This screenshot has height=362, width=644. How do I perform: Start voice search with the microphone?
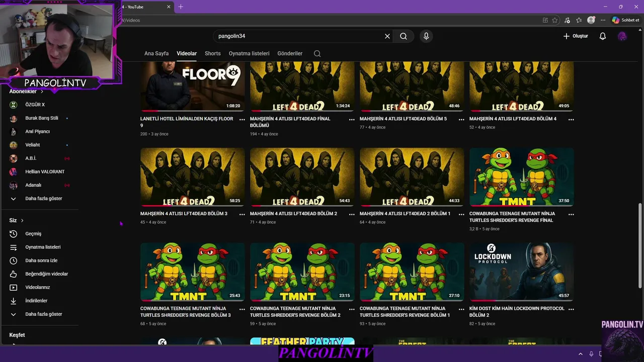pos(426,36)
